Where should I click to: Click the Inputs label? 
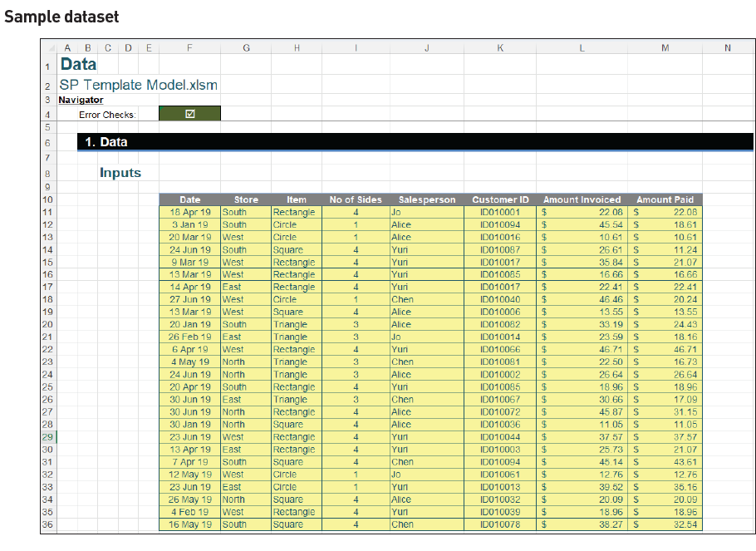[120, 173]
